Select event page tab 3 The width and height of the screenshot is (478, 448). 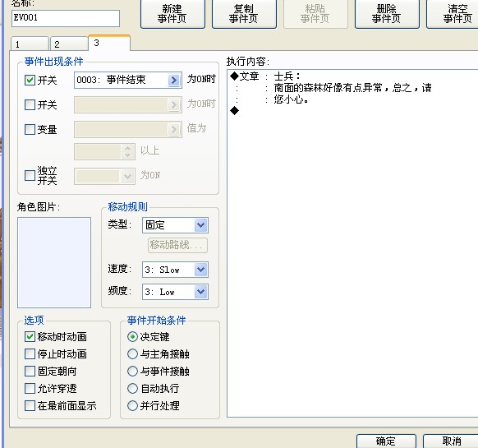coord(109,43)
